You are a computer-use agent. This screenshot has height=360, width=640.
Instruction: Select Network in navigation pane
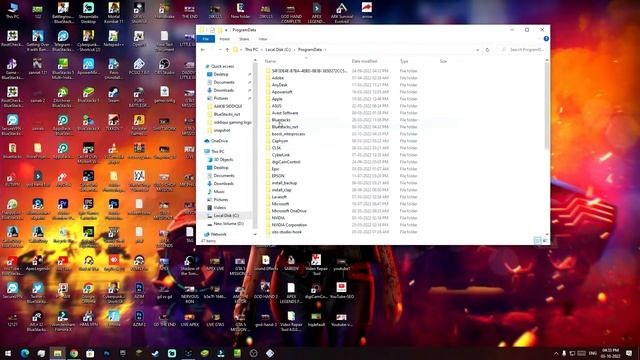point(218,234)
